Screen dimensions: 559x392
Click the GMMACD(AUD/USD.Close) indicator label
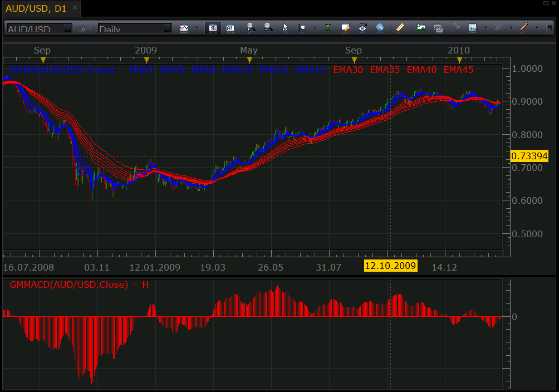tap(69, 285)
